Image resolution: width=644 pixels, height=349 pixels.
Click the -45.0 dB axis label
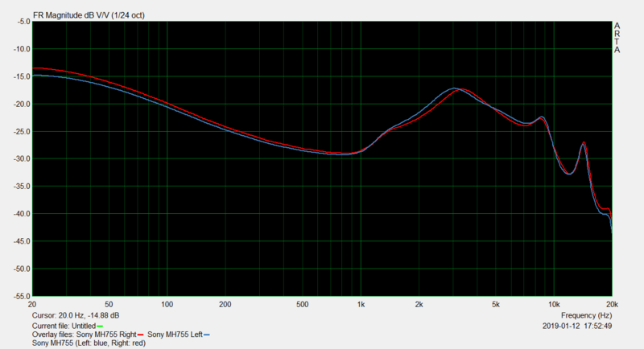tap(22, 241)
